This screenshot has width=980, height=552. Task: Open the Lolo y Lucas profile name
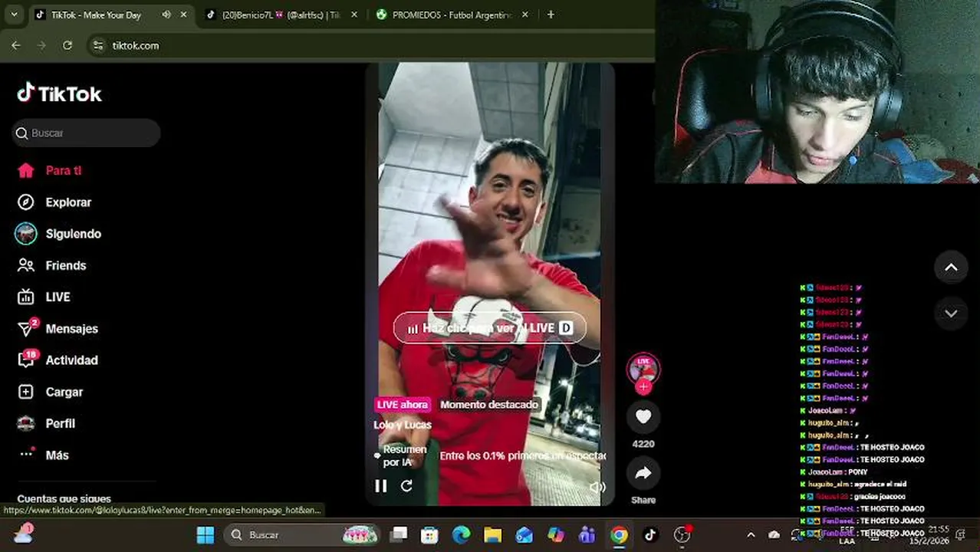click(403, 424)
